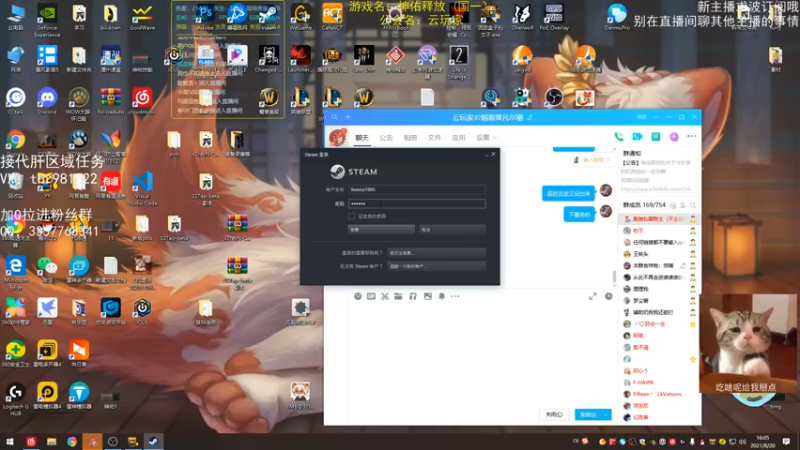This screenshot has height=450, width=800.
Task: Expand the chat input area with arrows icon
Action: [x=593, y=296]
